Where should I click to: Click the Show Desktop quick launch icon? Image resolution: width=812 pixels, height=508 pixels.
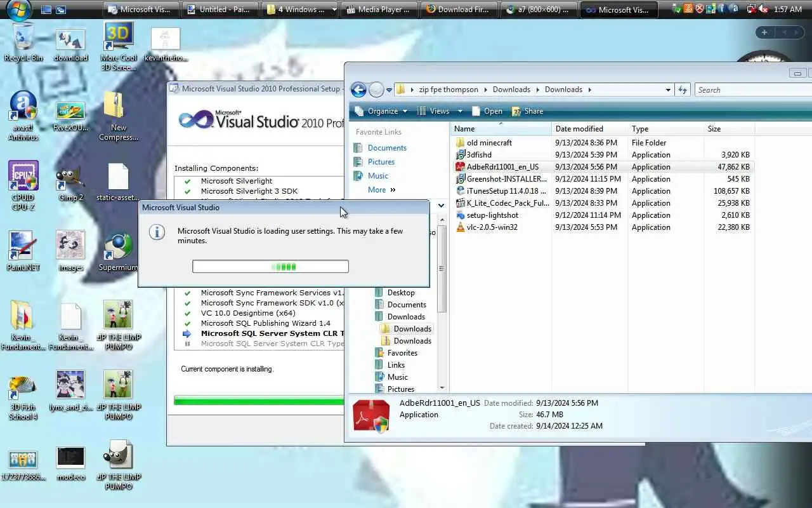tap(46, 10)
